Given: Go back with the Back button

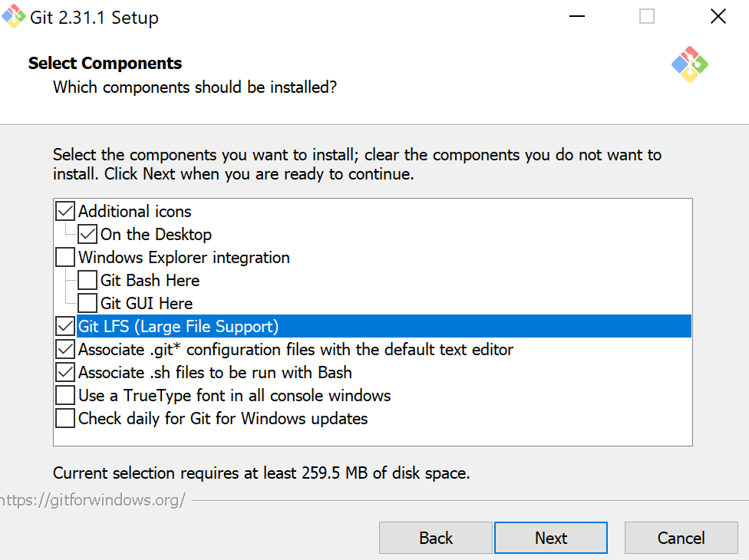Looking at the screenshot, I should (436, 538).
